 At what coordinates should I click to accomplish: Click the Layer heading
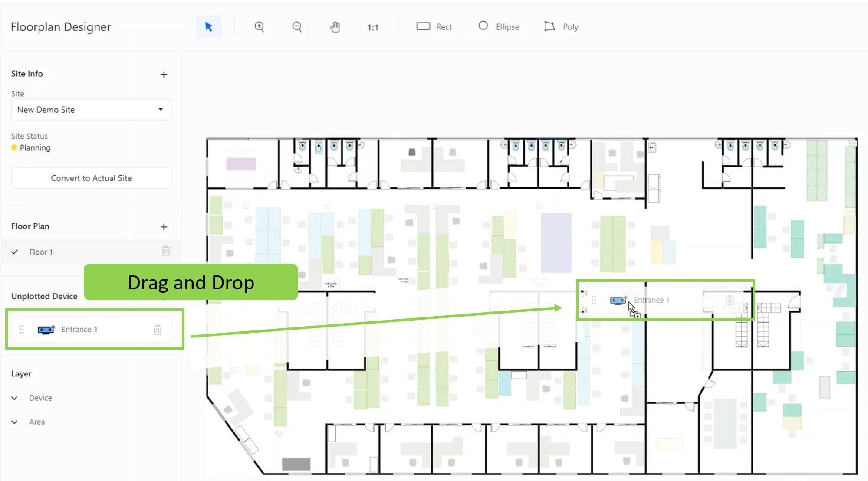21,374
